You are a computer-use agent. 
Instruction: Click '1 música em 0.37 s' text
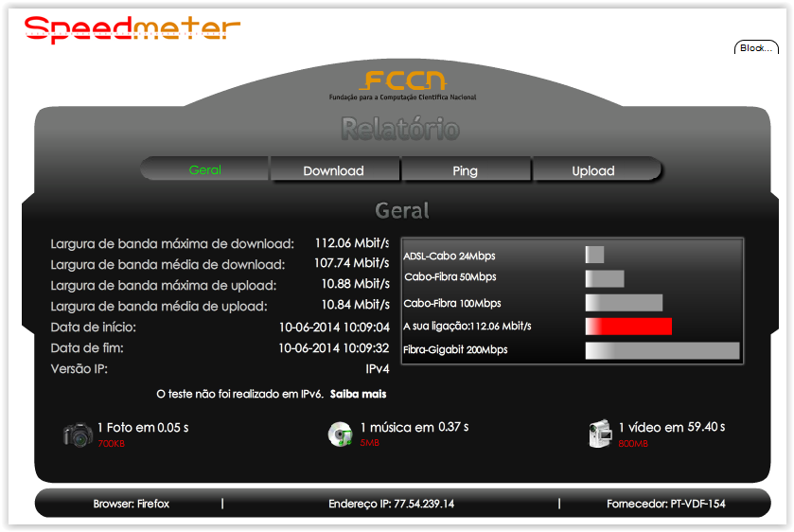(415, 427)
